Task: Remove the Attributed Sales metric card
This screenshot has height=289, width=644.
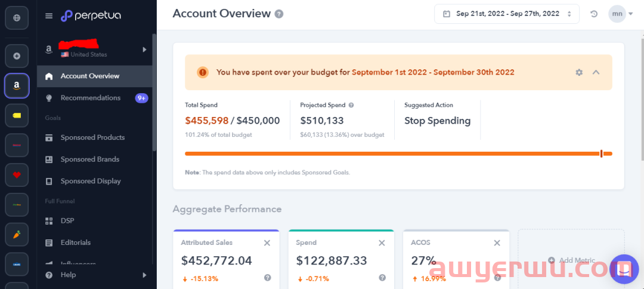Action: 267,243
